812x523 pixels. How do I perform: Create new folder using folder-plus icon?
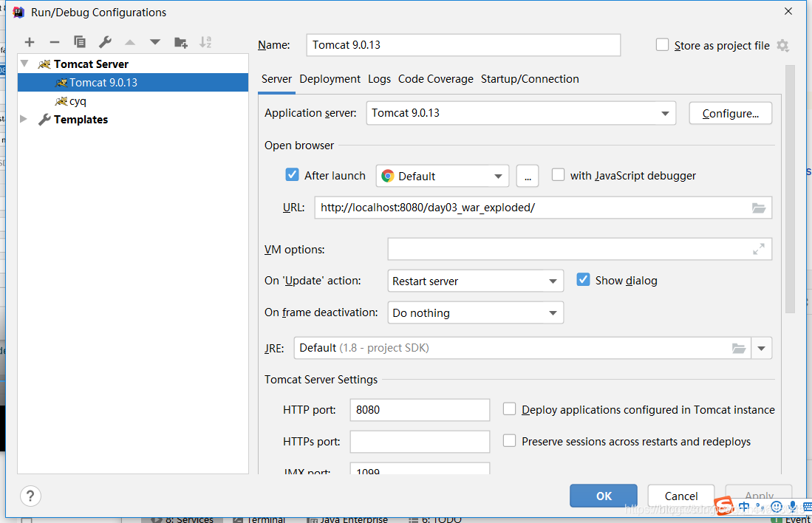tap(181, 42)
